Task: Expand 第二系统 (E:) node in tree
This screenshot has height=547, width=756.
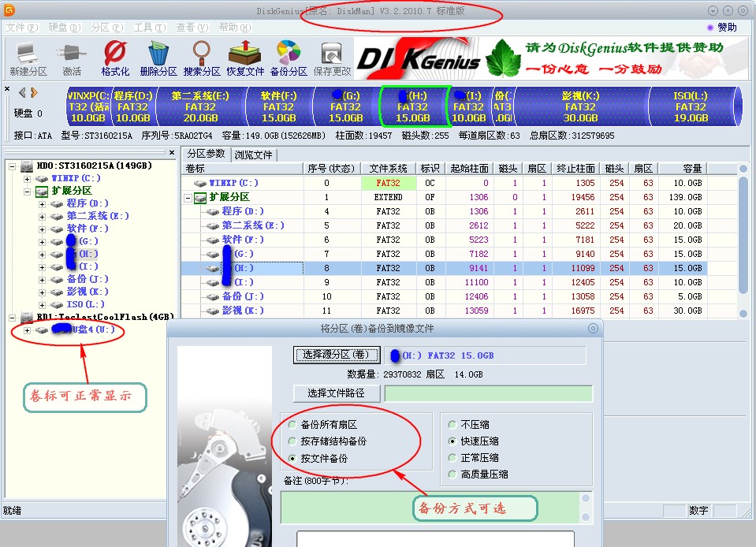Action: [x=42, y=217]
